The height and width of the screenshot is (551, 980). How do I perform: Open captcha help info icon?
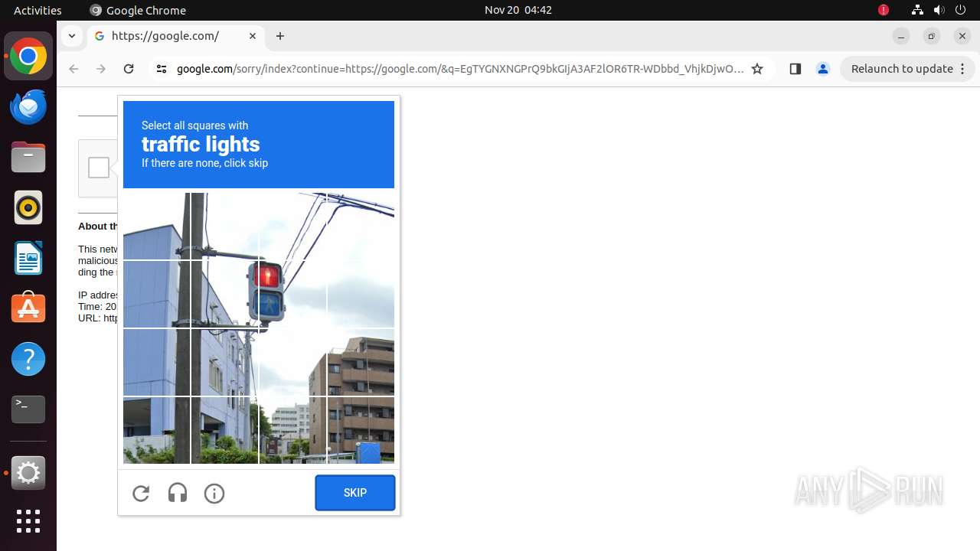[x=214, y=494]
